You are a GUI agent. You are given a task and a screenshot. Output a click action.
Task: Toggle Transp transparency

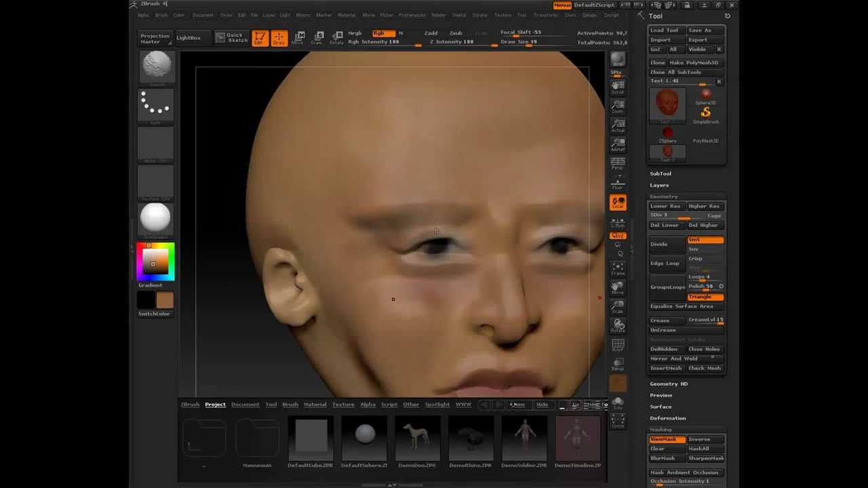point(618,364)
